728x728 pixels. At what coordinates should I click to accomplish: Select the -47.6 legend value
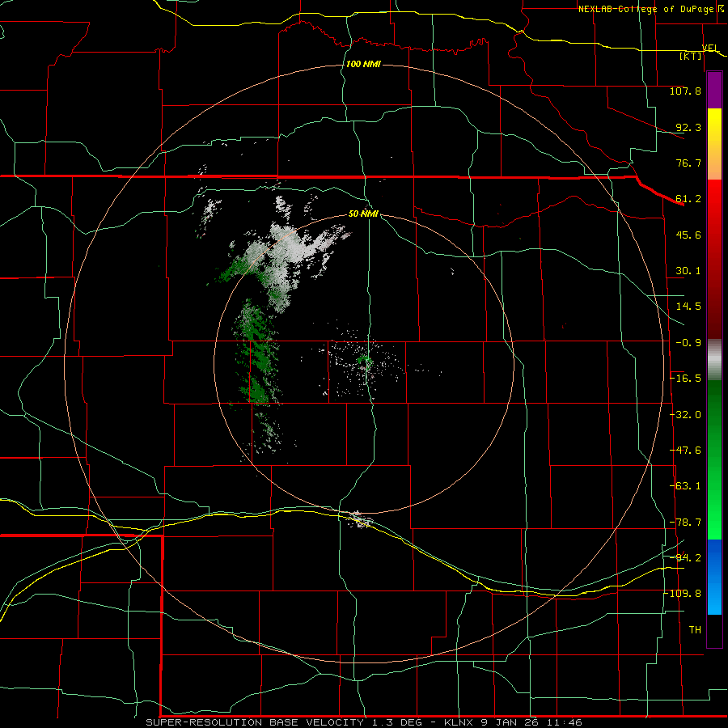coord(685,451)
